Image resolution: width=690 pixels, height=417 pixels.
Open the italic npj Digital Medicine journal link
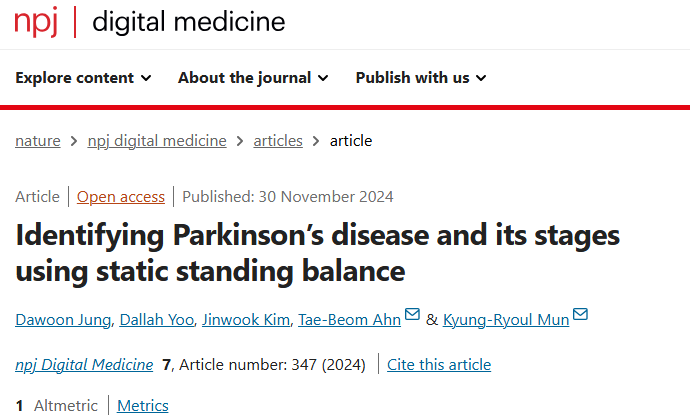[x=84, y=365]
